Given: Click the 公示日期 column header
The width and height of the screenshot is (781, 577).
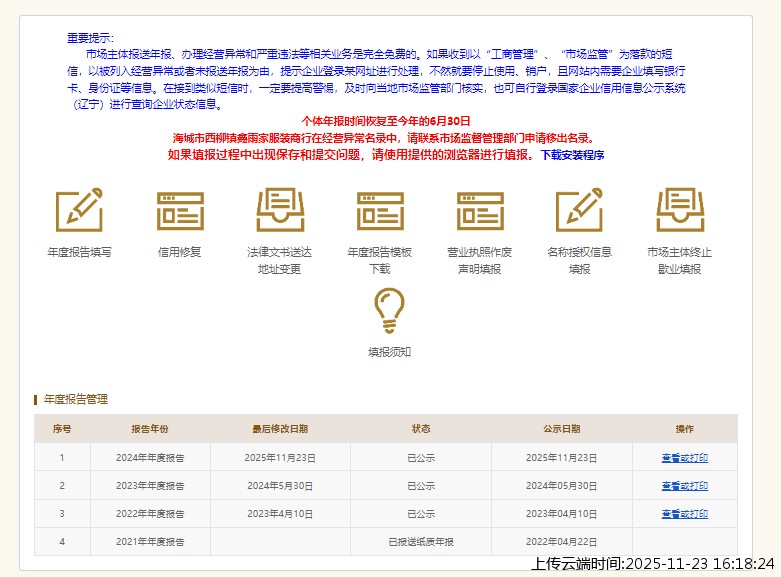Looking at the screenshot, I should click(561, 429).
